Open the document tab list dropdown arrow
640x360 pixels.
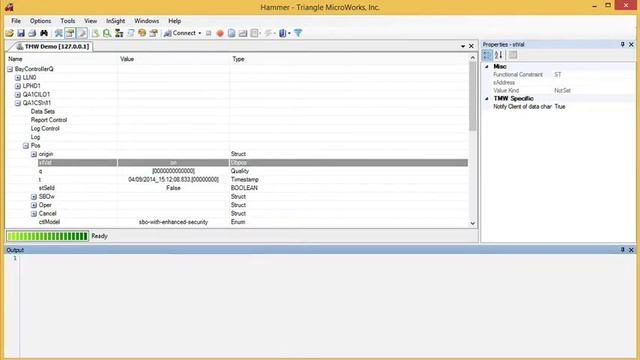point(463,46)
